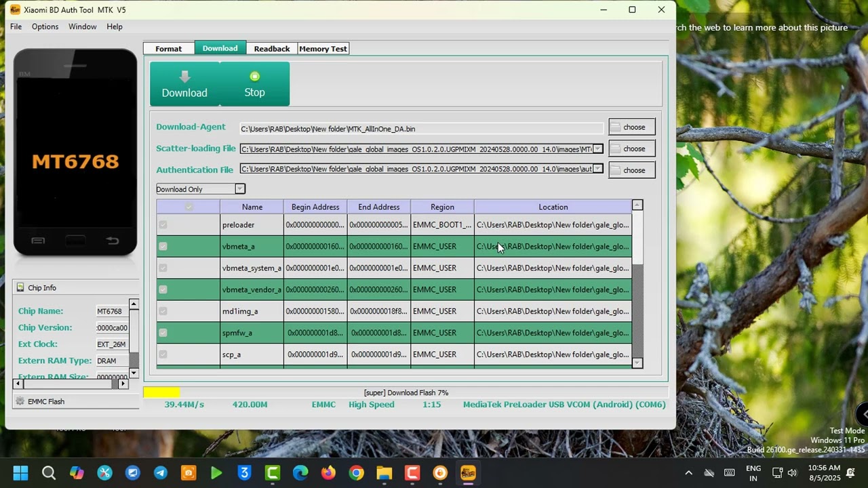Open File Explorer from the taskbar
868x488 pixels.
tap(384, 472)
